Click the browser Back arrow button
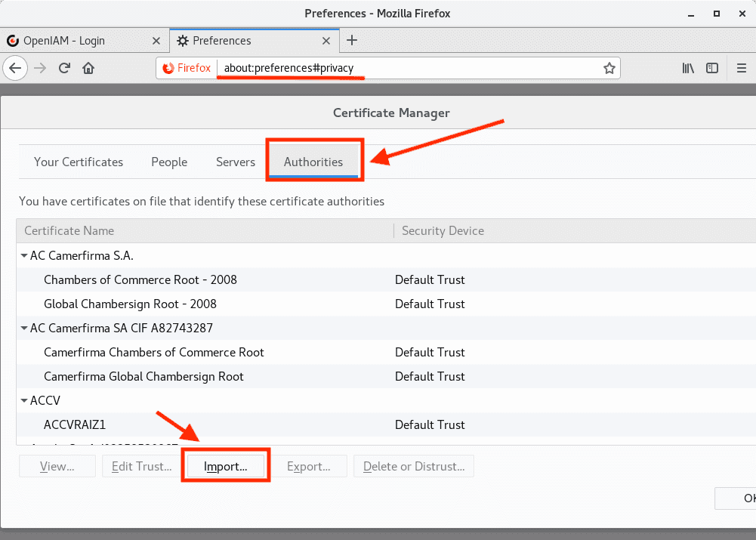The image size is (756, 540). tap(15, 68)
